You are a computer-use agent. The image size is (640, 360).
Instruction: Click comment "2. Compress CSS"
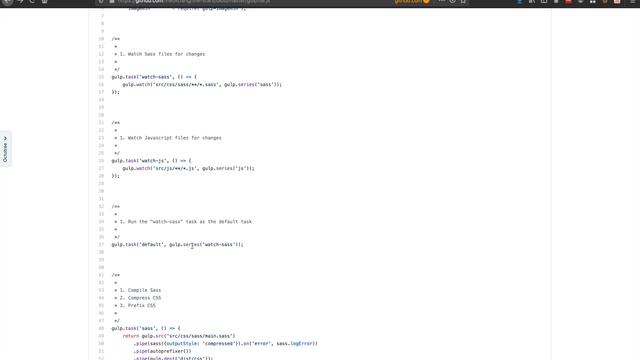[140, 298]
